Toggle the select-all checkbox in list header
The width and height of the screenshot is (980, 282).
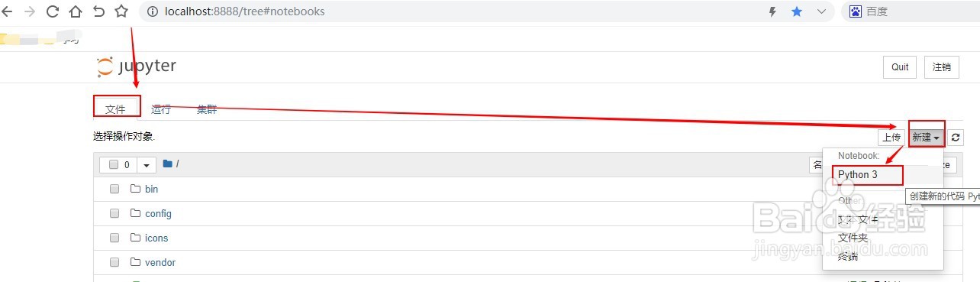(114, 164)
